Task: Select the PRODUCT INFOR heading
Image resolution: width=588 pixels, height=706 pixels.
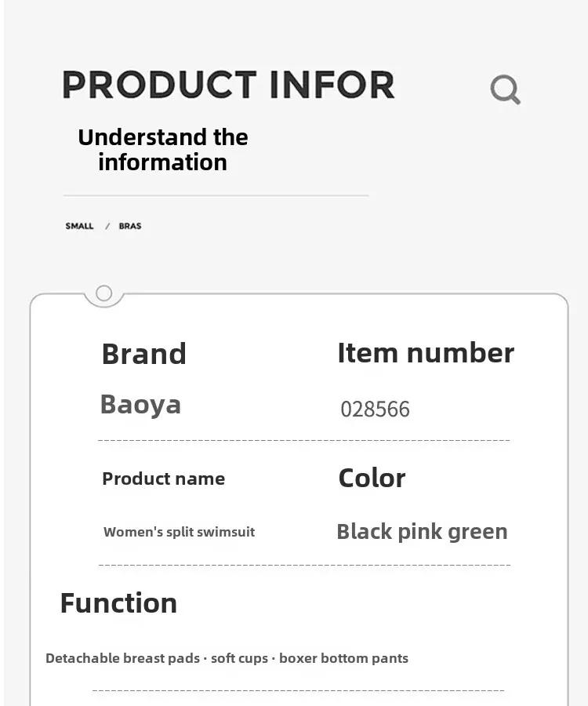Action: [x=229, y=85]
